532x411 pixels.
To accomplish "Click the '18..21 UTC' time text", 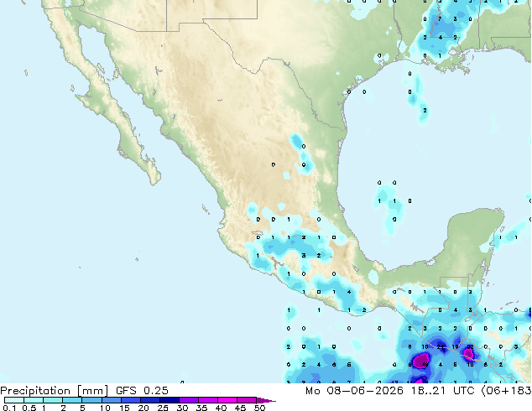I will click(445, 391).
